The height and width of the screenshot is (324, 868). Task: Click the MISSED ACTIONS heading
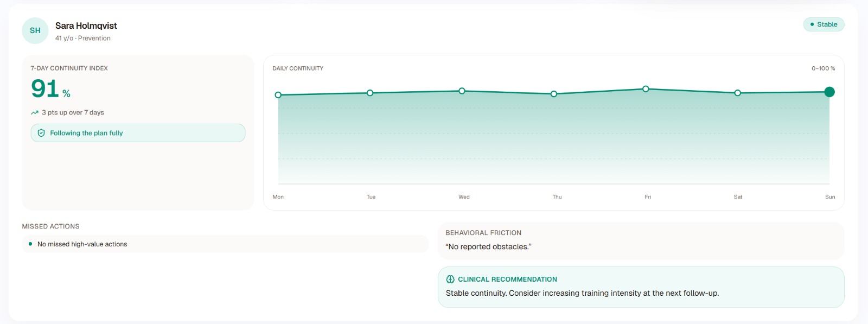pos(51,226)
